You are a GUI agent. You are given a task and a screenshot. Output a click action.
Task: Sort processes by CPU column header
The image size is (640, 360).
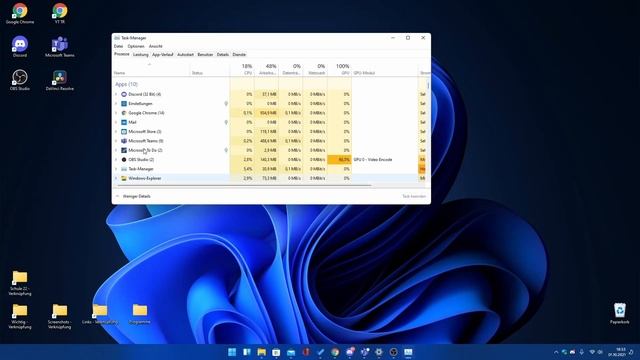[x=242, y=69]
